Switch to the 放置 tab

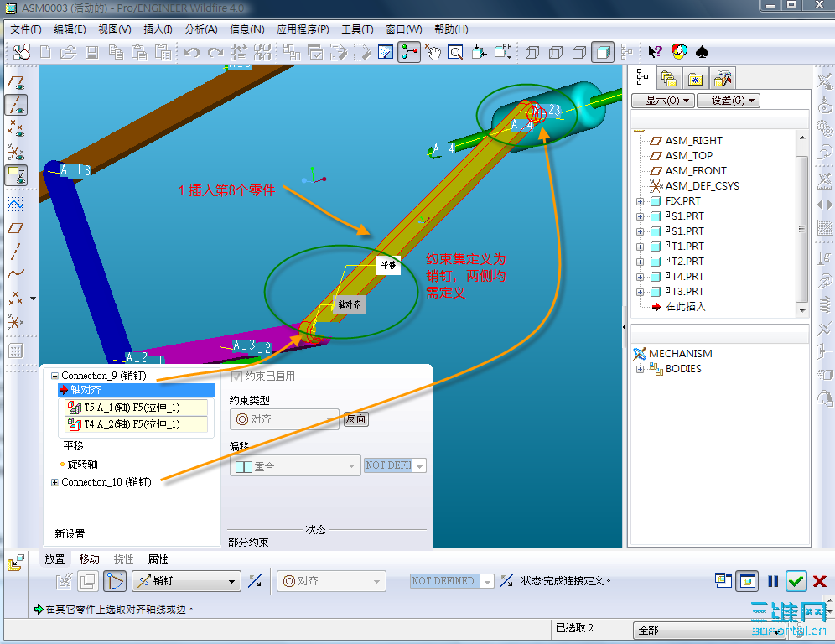pyautogui.click(x=54, y=558)
